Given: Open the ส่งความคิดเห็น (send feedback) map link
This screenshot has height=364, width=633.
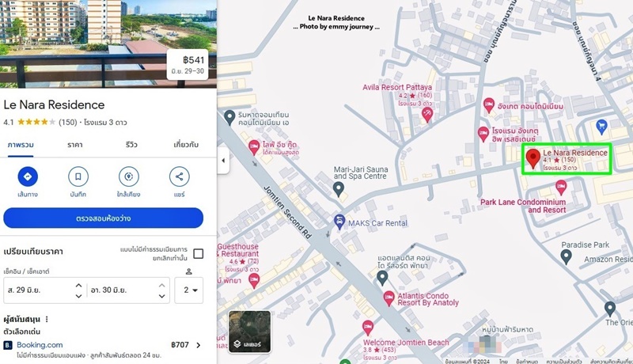Looking at the screenshot, I should (611, 361).
